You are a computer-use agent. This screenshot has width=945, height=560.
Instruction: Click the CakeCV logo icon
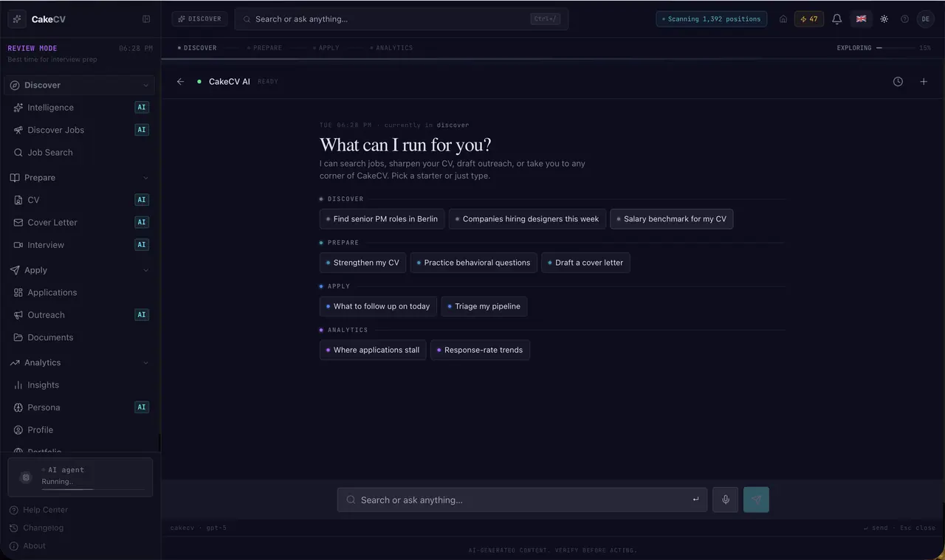click(x=17, y=19)
